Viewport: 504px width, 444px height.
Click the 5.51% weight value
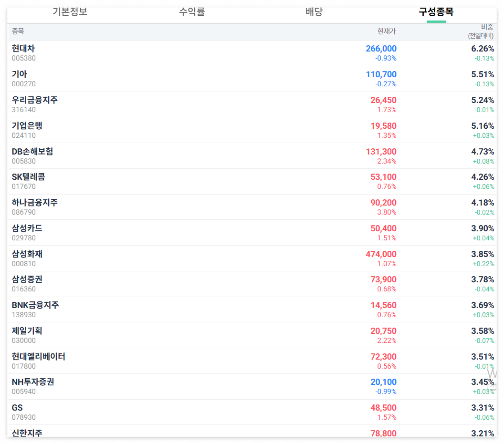pyautogui.click(x=483, y=74)
